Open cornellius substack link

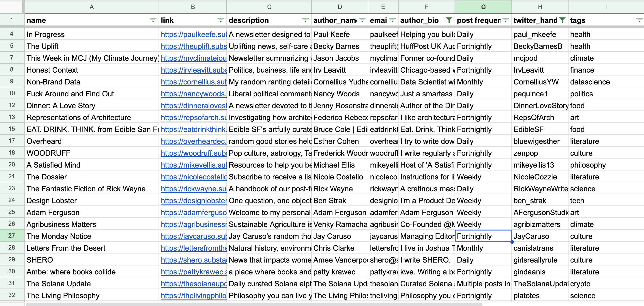point(193,82)
